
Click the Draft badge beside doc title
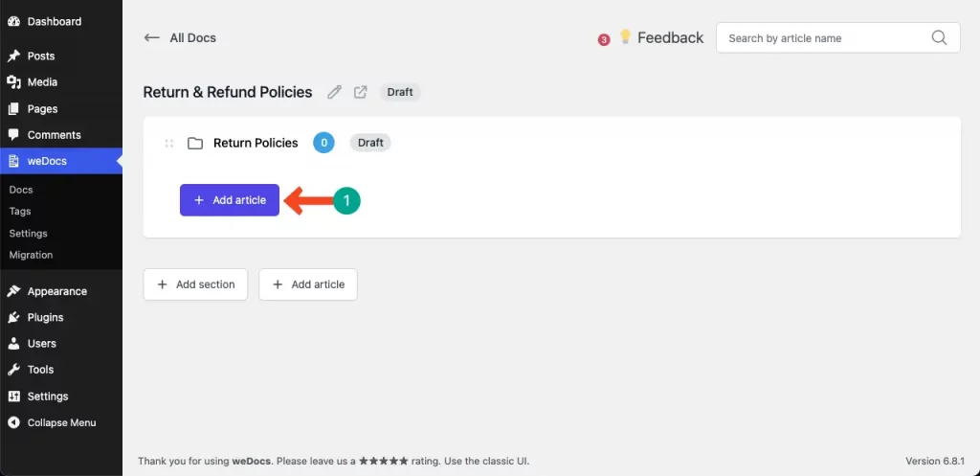point(400,92)
